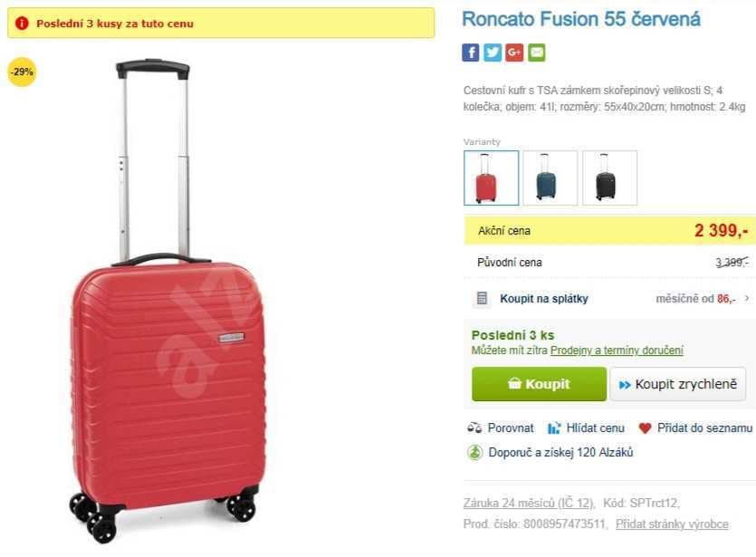
Task: Select the red suitcase variant
Action: 491,178
